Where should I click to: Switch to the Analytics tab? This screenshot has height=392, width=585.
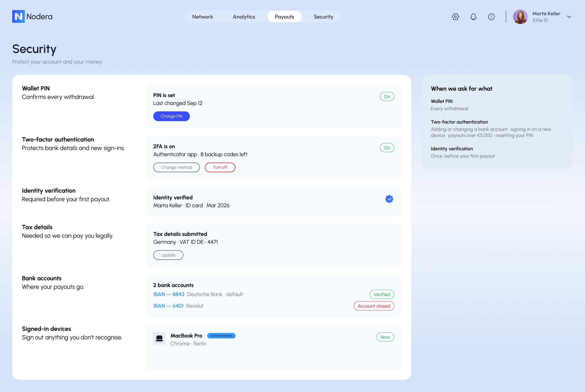[244, 17]
